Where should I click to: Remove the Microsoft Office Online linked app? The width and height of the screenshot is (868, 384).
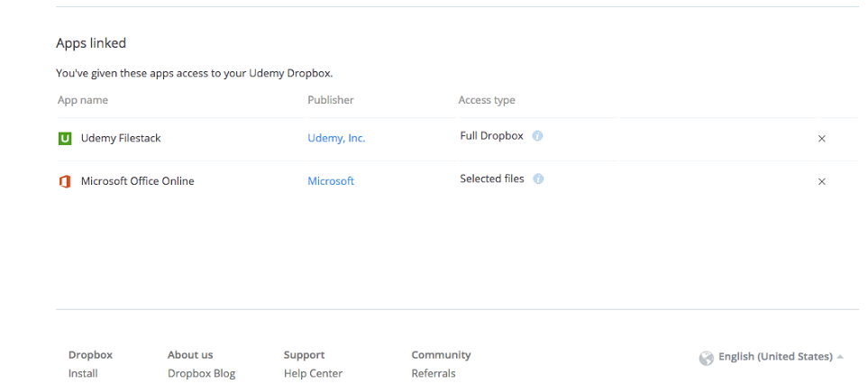(x=821, y=181)
